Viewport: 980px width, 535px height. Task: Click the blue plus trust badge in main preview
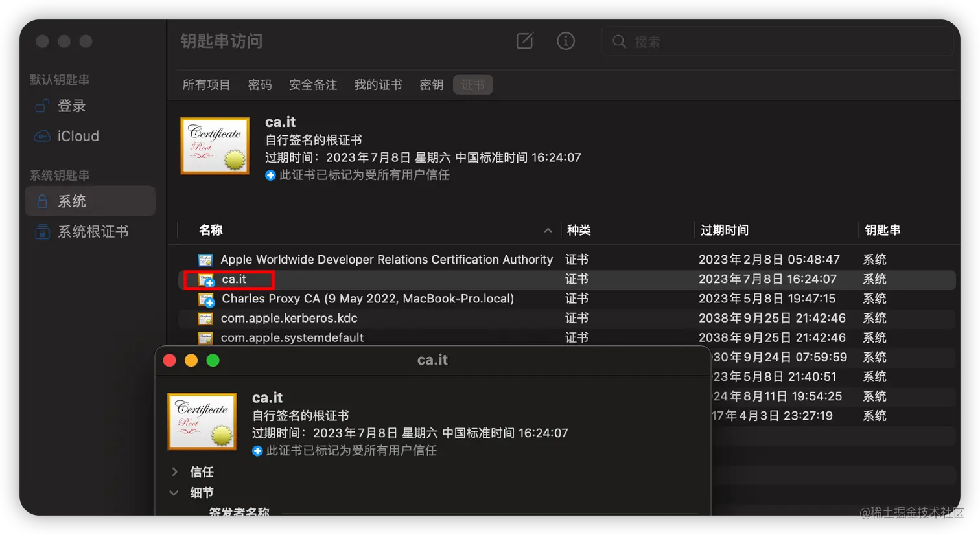270,176
